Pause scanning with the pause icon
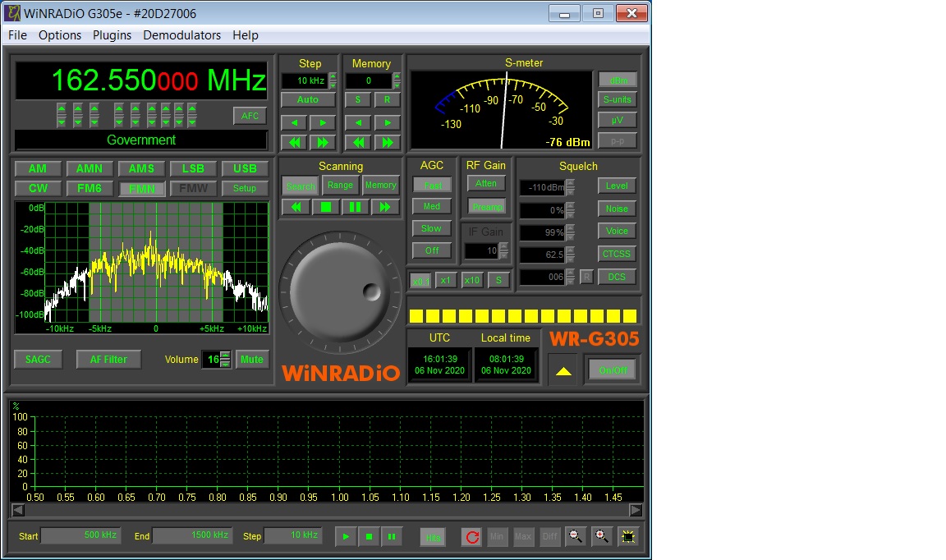 355,207
